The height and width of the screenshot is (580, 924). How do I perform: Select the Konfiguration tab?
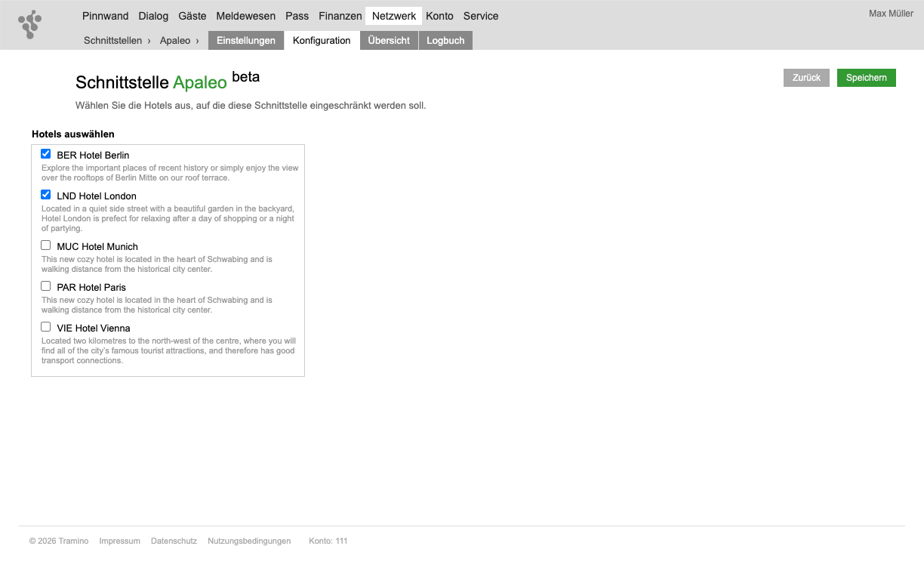tap(322, 41)
